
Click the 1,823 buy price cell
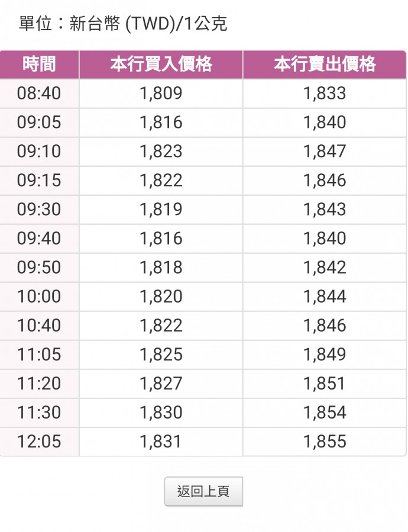pos(161,151)
